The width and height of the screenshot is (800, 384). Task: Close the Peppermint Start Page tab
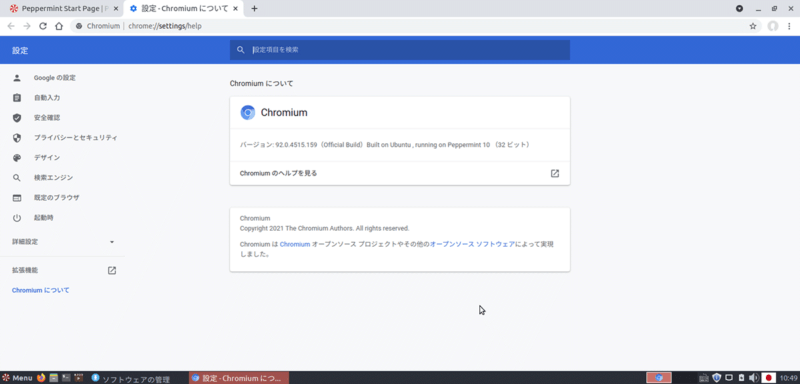(116, 9)
